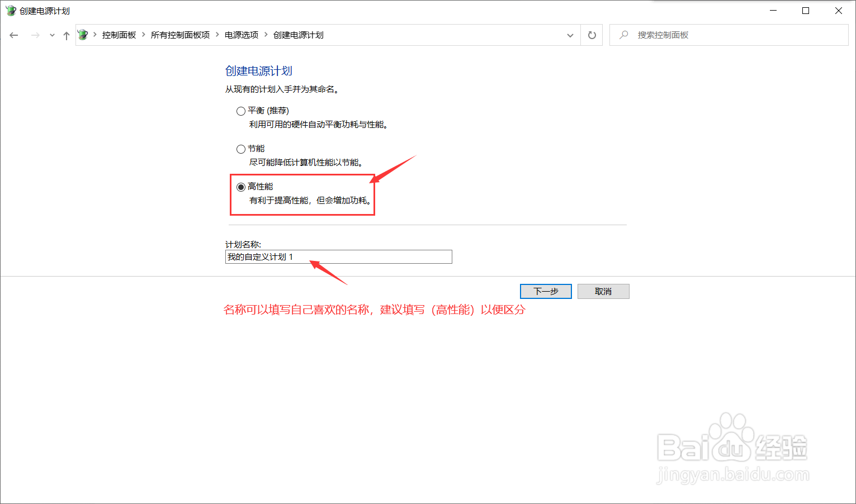The width and height of the screenshot is (856, 504).
Task: Open the recent pages chevron next to forward arrow
Action: [51, 35]
